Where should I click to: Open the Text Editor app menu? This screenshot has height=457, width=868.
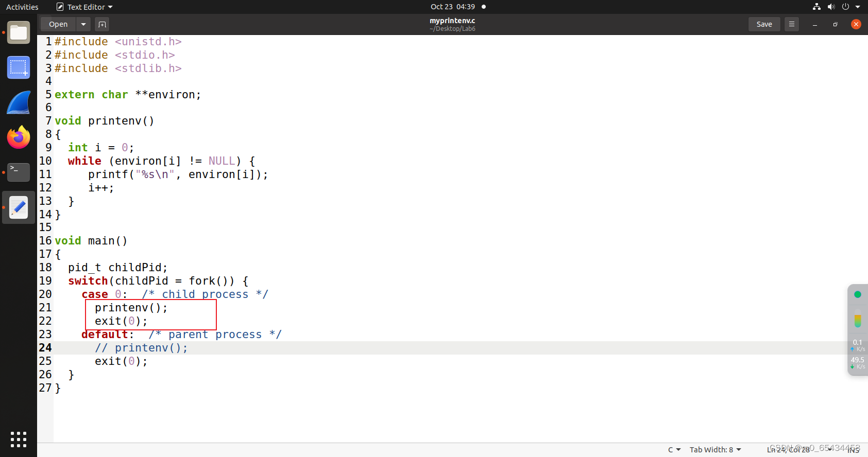pyautogui.click(x=84, y=7)
